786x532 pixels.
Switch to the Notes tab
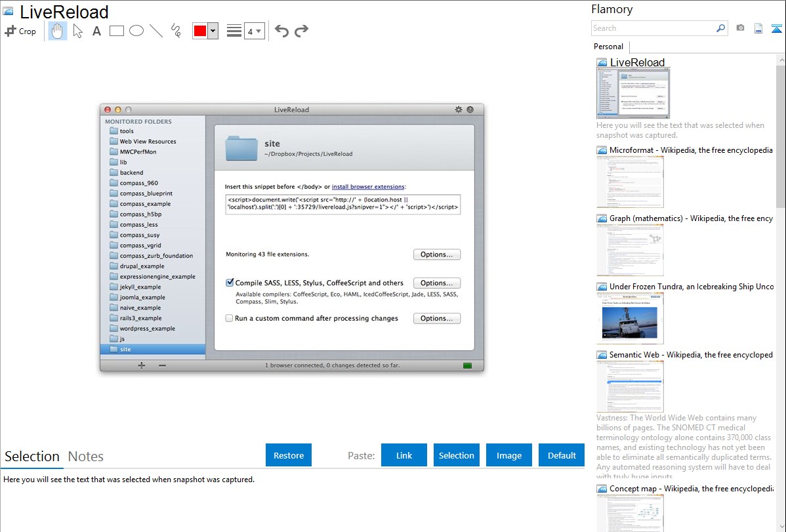coord(86,457)
